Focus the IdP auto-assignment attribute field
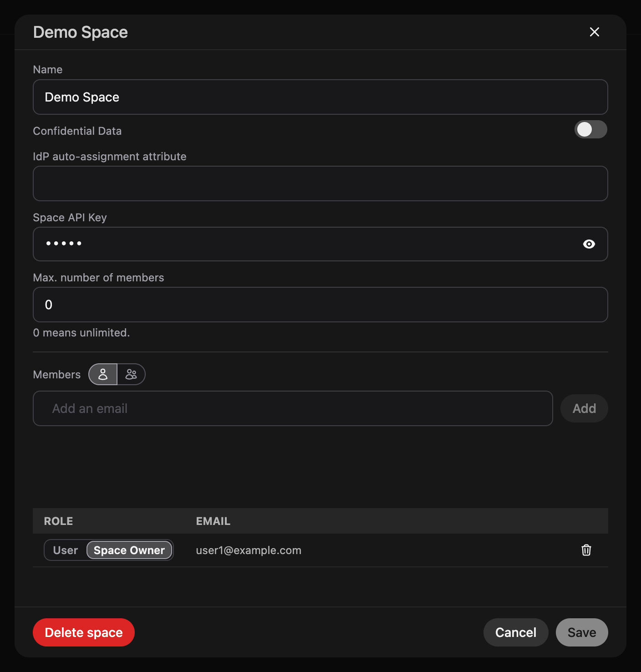 tap(320, 183)
